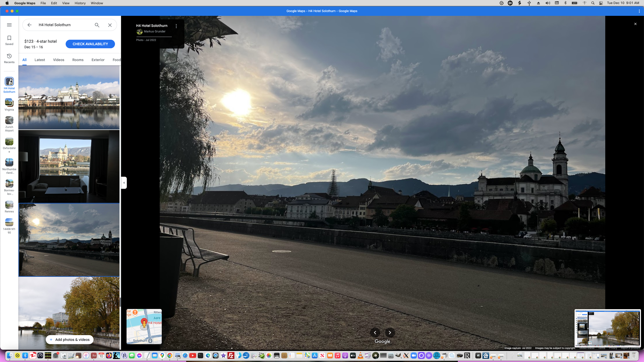Close the photo viewer with the X

coord(635,24)
